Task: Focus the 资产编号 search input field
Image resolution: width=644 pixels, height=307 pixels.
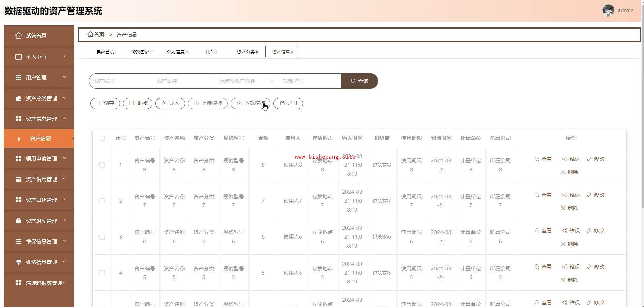Action: click(121, 81)
